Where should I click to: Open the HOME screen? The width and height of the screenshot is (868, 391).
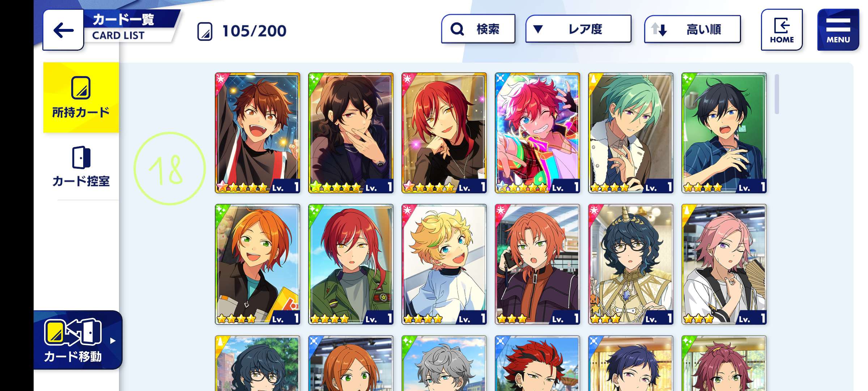coord(782,30)
